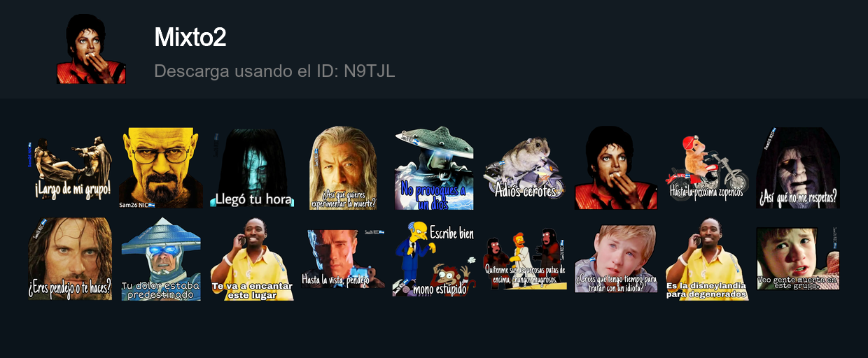Select the '¡Largo de mi grupo!' sticker
The width and height of the screenshot is (868, 358).
tap(70, 168)
